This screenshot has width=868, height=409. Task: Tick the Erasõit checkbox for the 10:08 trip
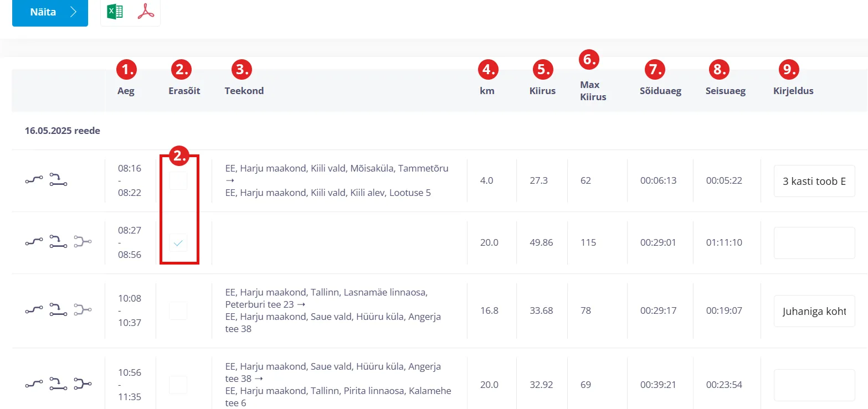pos(178,310)
